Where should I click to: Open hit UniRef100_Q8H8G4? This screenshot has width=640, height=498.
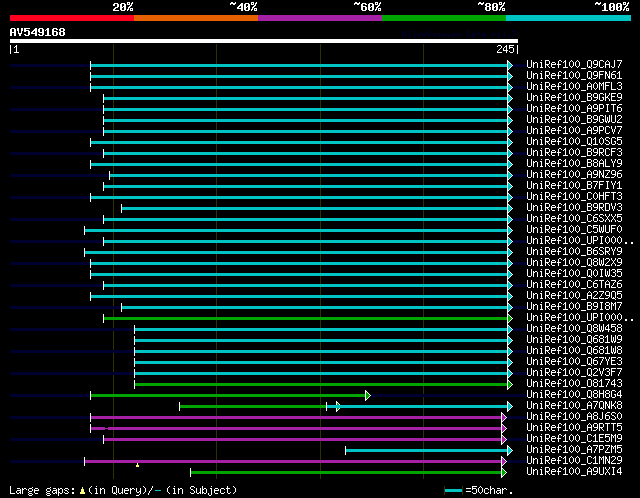[574, 395]
